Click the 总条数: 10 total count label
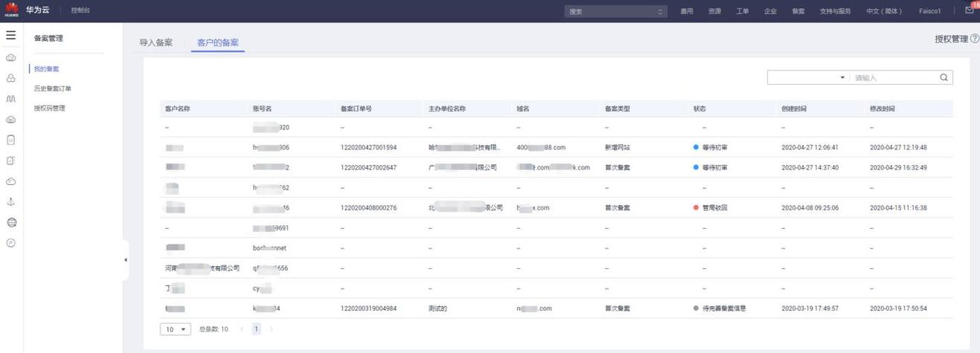This screenshot has height=353, width=980. pos(213,328)
